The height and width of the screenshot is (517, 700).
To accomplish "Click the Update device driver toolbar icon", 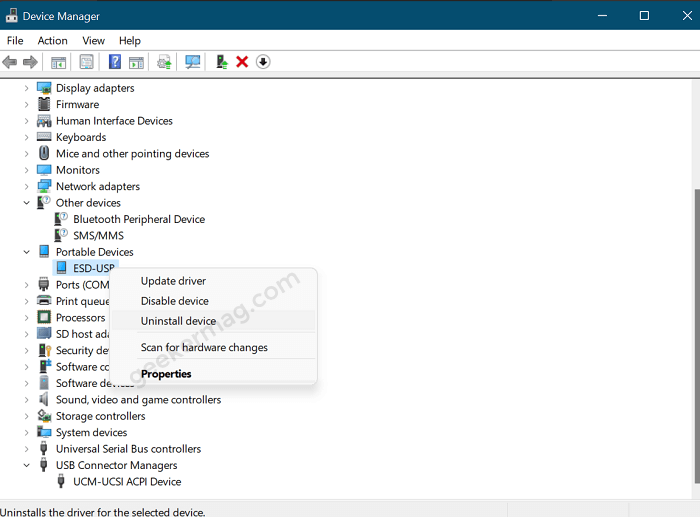I will point(164,62).
